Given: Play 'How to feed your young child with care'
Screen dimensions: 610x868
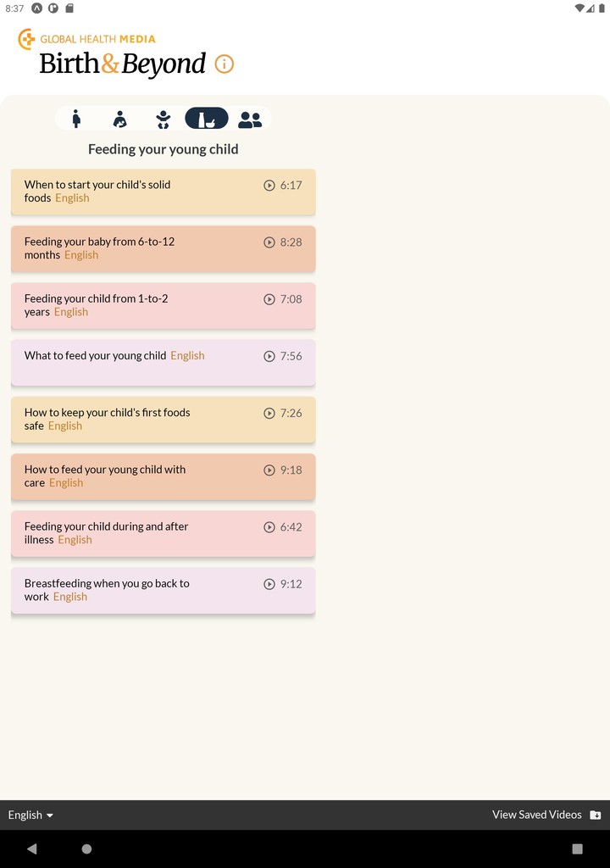Looking at the screenshot, I should coord(269,470).
